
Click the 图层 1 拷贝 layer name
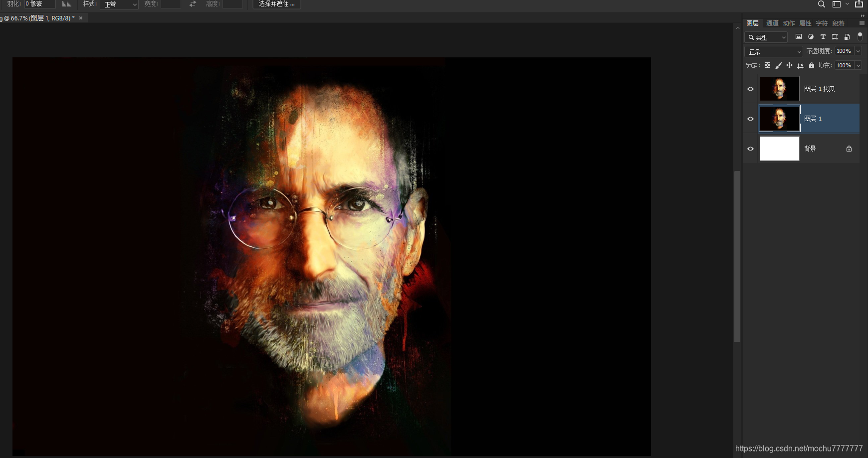coord(819,89)
